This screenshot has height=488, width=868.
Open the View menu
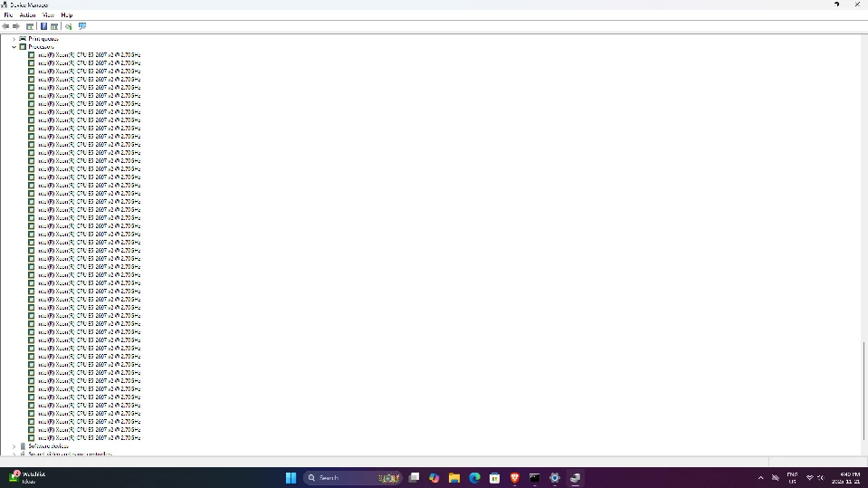[48, 15]
